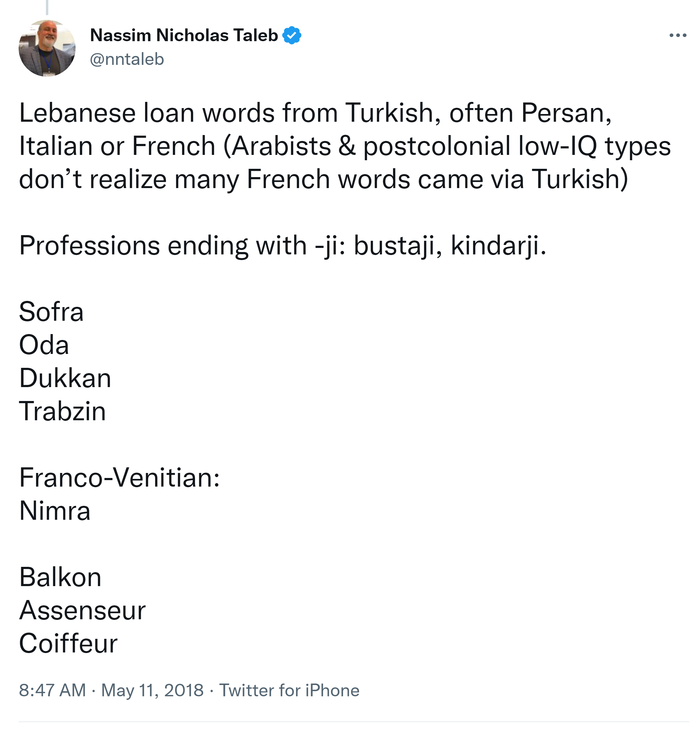Click the word Trabzin in the list
Viewport: 700px width, 733px height.
click(62, 411)
